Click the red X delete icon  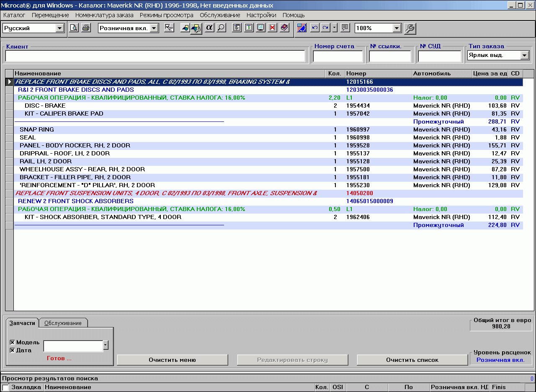click(x=272, y=28)
